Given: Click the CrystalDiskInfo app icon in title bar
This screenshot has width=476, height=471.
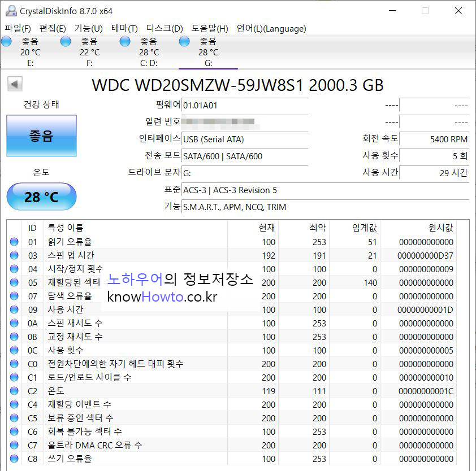Looking at the screenshot, I should point(11,11).
